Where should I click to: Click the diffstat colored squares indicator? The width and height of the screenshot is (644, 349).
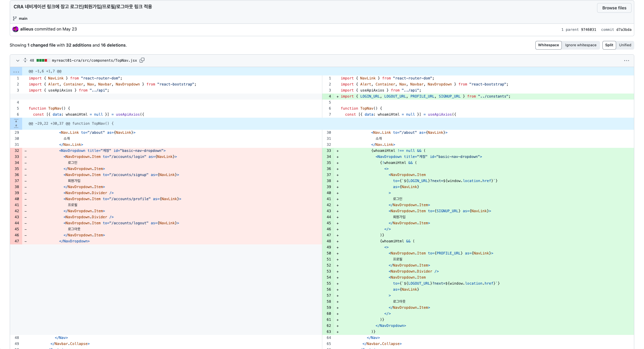pos(43,61)
